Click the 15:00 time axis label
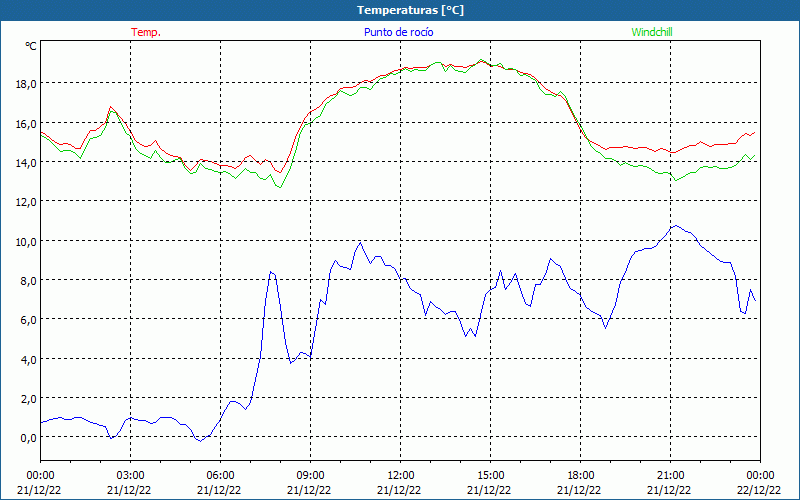Screen dimensions: 800x500 point(490,476)
